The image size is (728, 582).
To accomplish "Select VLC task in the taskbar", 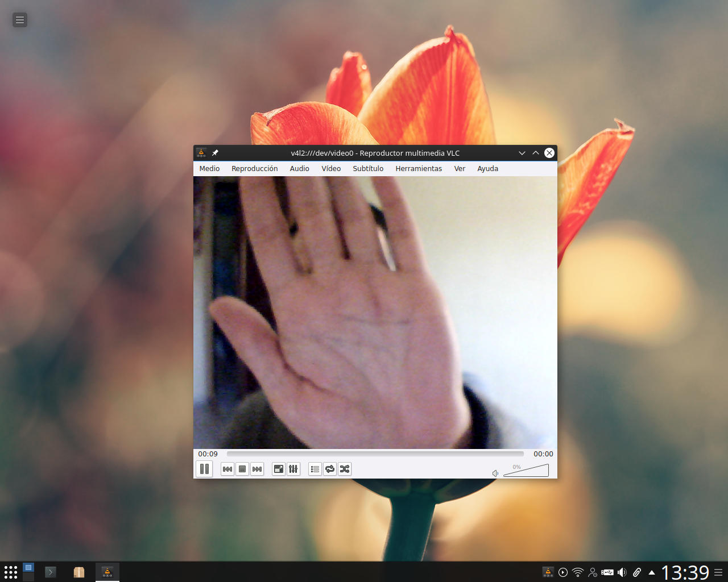I will tap(107, 572).
